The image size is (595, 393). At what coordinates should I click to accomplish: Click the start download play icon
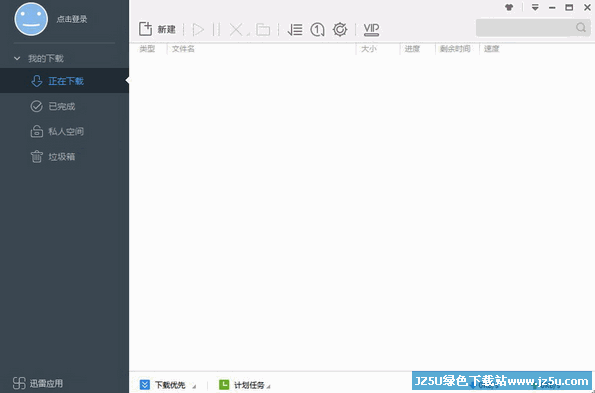point(198,29)
